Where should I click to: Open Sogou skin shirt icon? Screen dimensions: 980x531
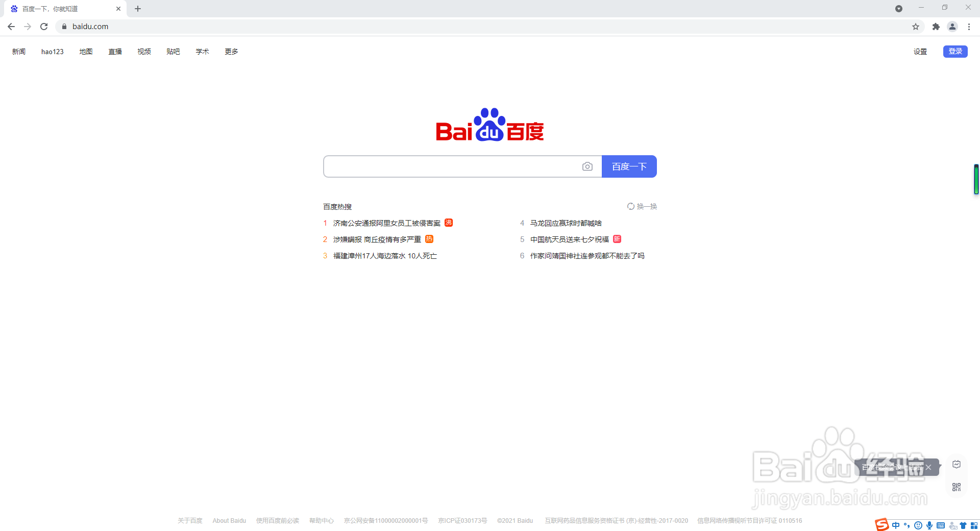click(x=963, y=525)
